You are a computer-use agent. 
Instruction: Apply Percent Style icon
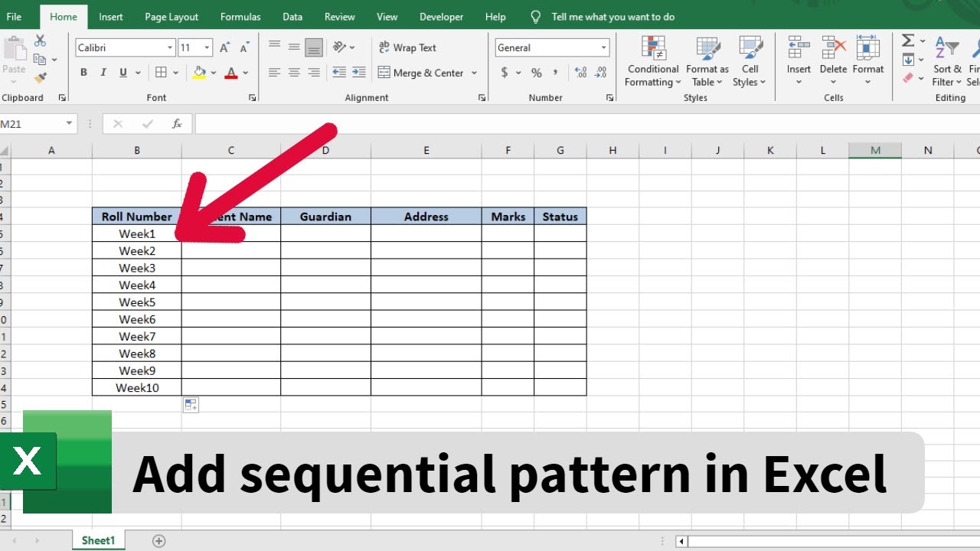coord(537,73)
